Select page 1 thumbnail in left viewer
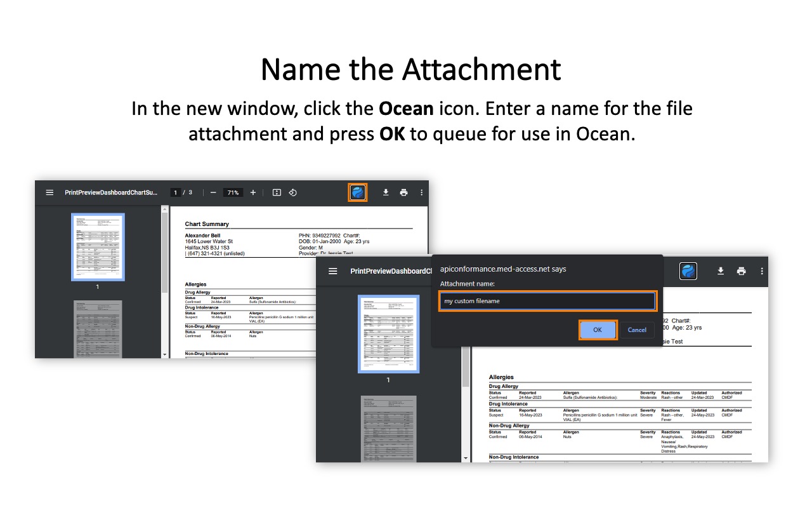Viewport: 812px width, 508px height. coord(98,247)
